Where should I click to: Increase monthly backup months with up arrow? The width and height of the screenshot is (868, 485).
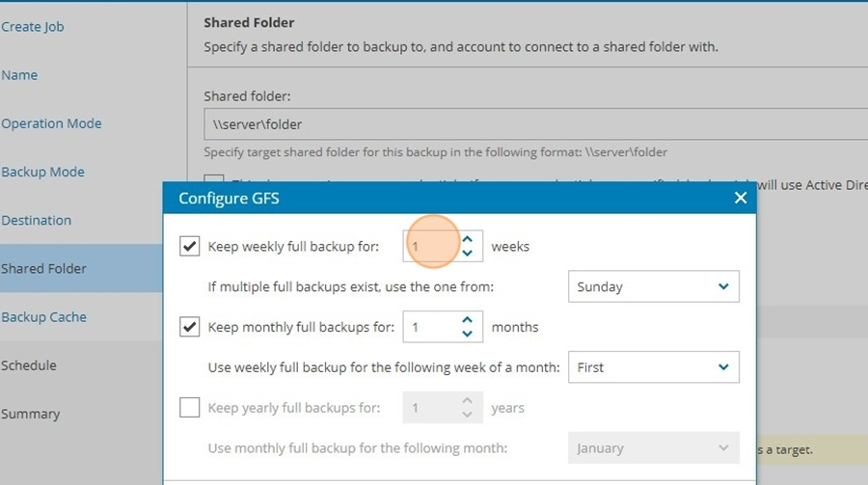tap(467, 320)
